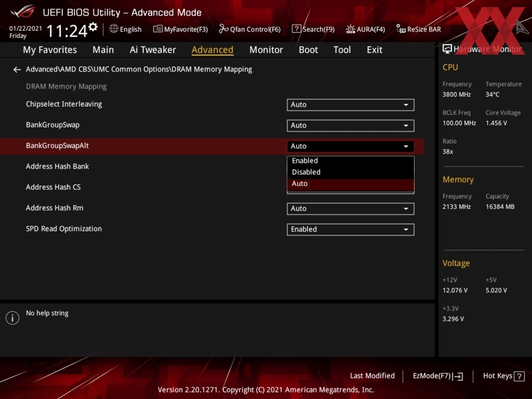Click the +3.3V reading 3.296 V
This screenshot has height=399, width=532.
tap(453, 319)
